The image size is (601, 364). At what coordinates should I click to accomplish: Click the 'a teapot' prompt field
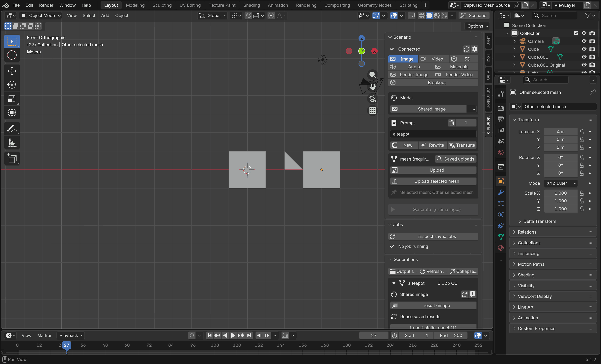tap(433, 134)
